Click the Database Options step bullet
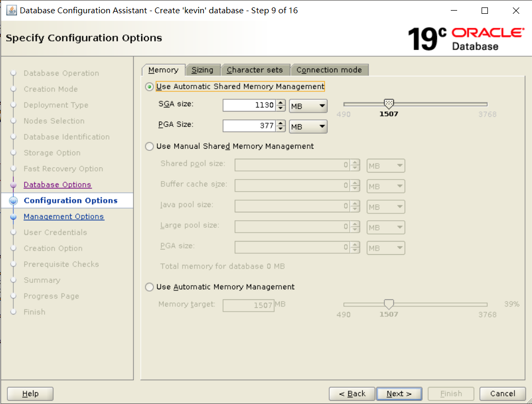The image size is (532, 404). point(14,185)
